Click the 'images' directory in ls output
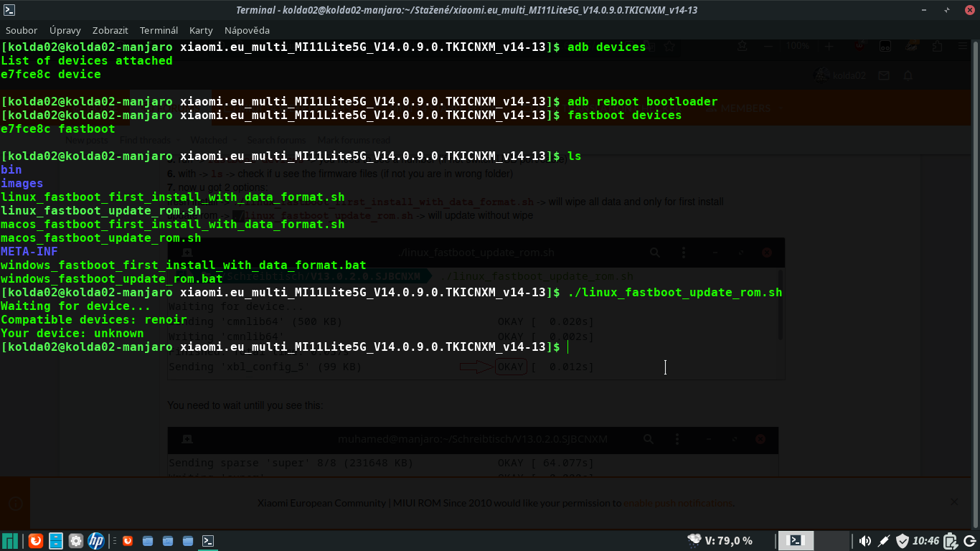This screenshot has height=551, width=980. point(22,184)
